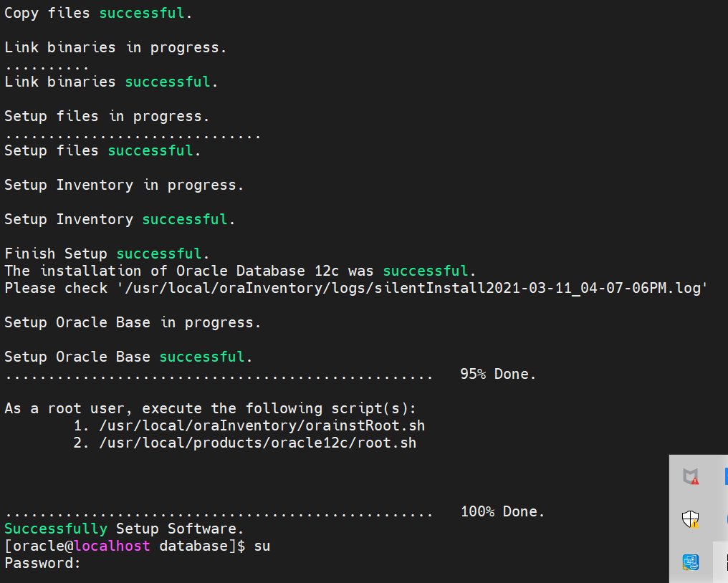The image size is (728, 583).
Task: Click the '[oracle@localhost database]$ su' prompt line
Action: click(x=137, y=546)
